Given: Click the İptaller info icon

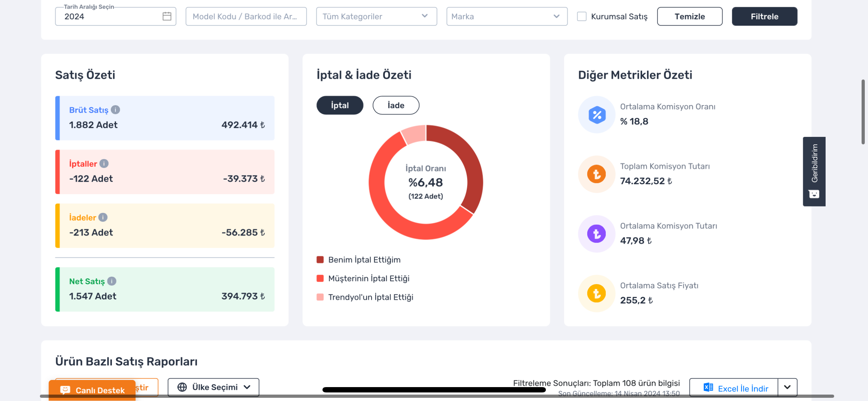Looking at the screenshot, I should pyautogui.click(x=104, y=164).
